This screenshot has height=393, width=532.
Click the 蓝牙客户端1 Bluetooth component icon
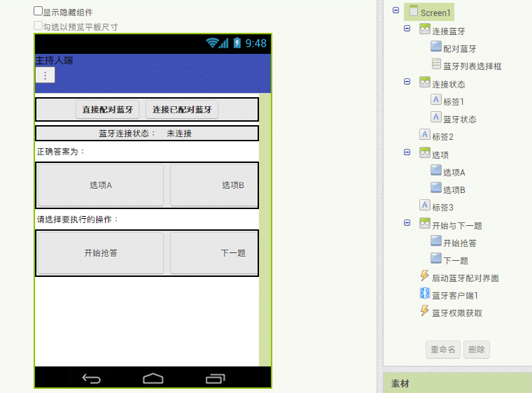(424, 294)
